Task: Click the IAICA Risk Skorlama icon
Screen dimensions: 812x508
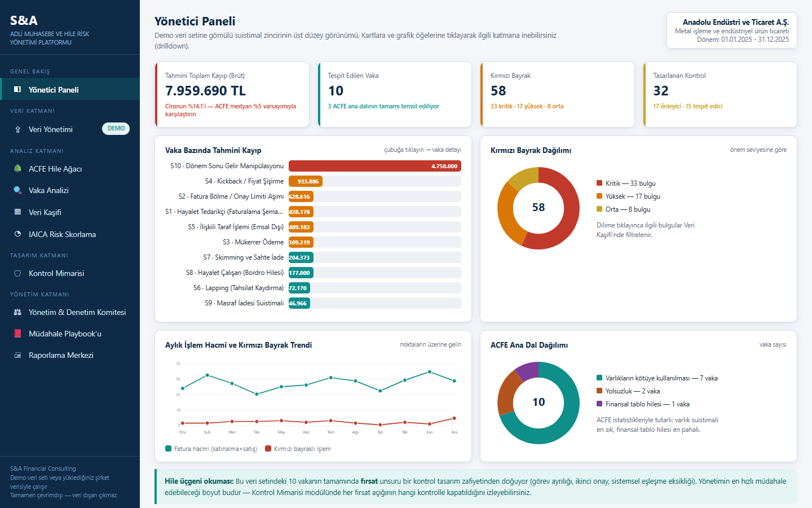Action: click(17, 234)
